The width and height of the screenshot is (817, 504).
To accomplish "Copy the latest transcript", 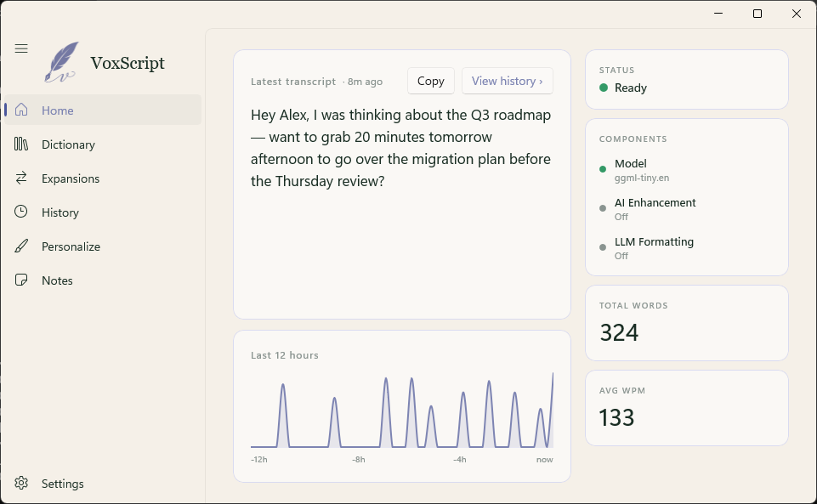I will pyautogui.click(x=431, y=81).
